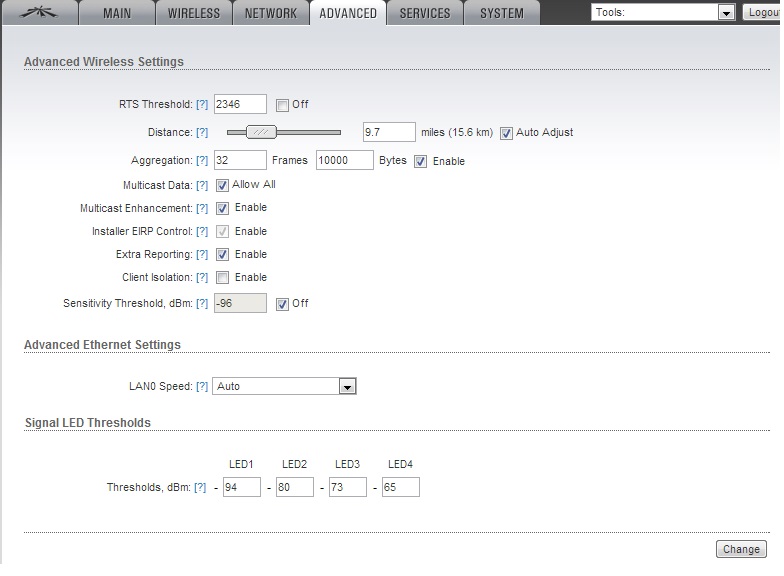Screen dimensions: 784x576
Task: Open help for Extra Reporting
Action: tap(202, 254)
